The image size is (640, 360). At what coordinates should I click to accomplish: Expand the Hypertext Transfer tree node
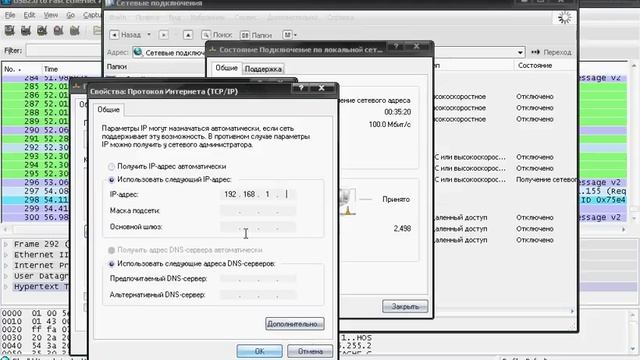click(x=6, y=287)
